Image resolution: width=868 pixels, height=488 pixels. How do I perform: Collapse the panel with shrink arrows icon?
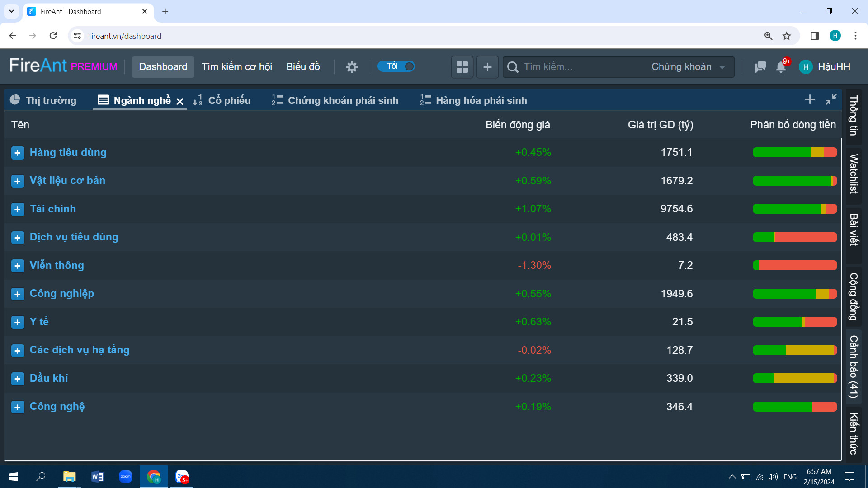(831, 99)
